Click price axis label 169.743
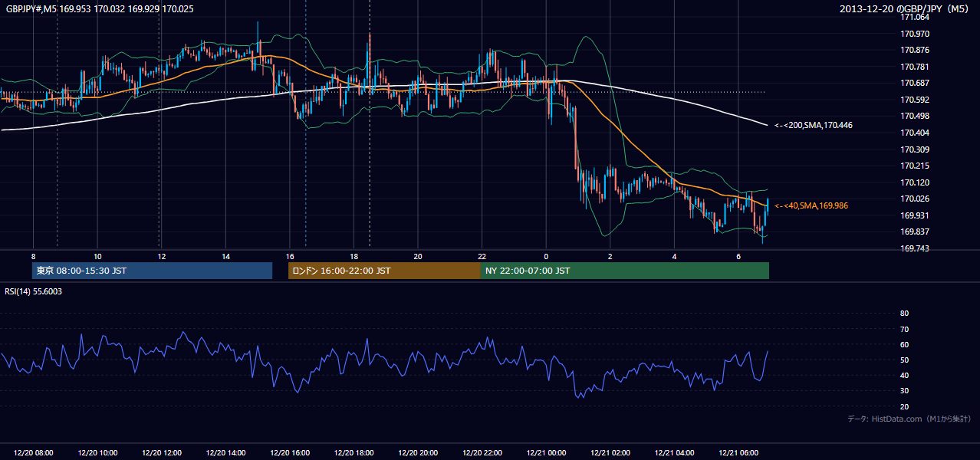 click(914, 248)
